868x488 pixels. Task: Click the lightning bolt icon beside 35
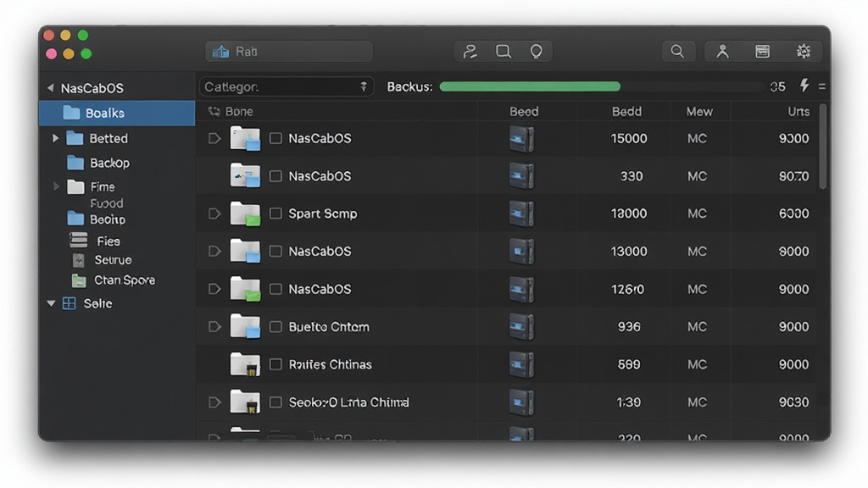[804, 86]
